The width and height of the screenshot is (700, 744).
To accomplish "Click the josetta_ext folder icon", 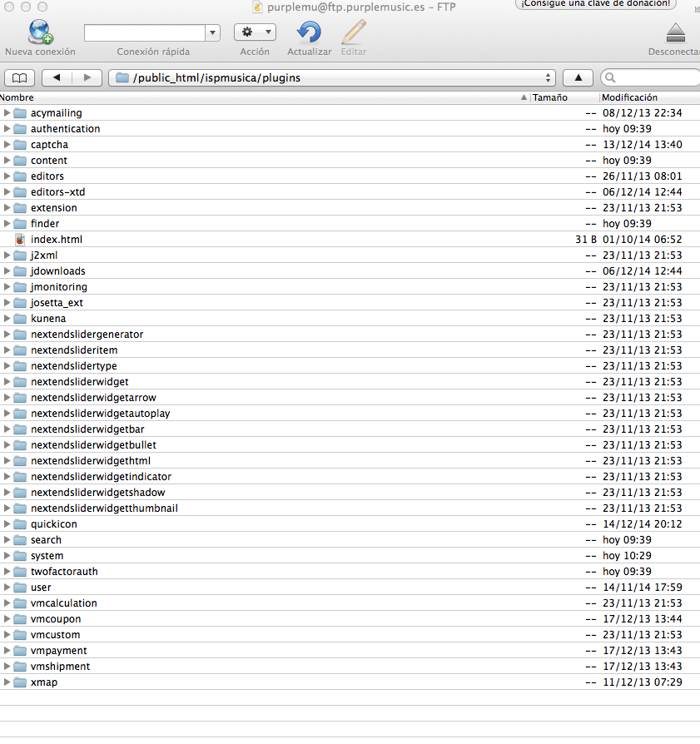I will [x=20, y=303].
